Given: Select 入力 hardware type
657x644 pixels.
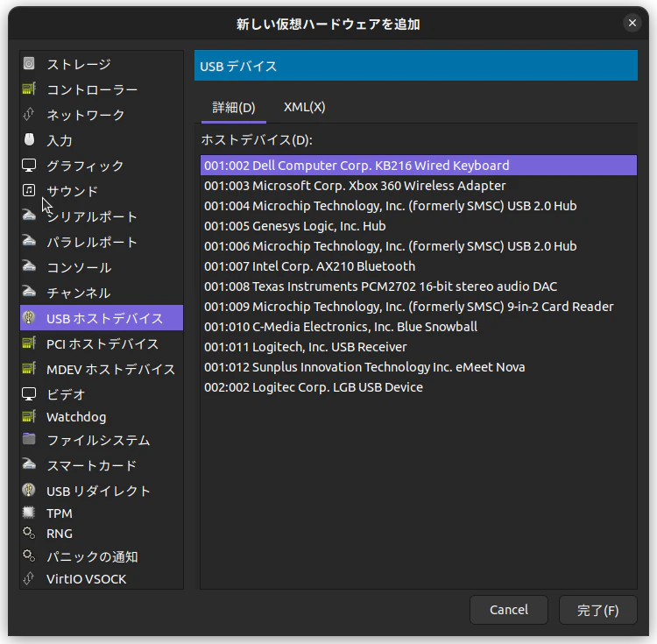Looking at the screenshot, I should 102,140.
